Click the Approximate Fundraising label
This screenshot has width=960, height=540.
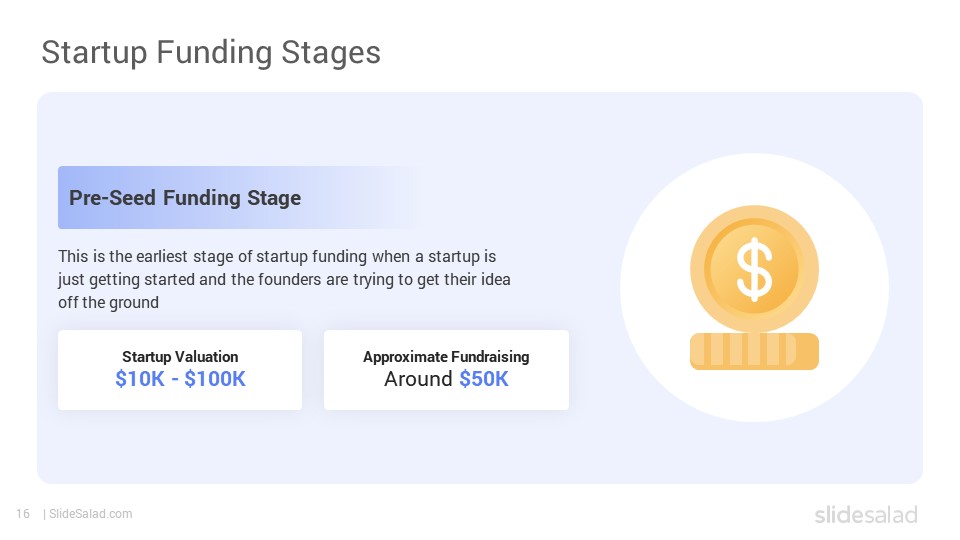[x=446, y=357]
